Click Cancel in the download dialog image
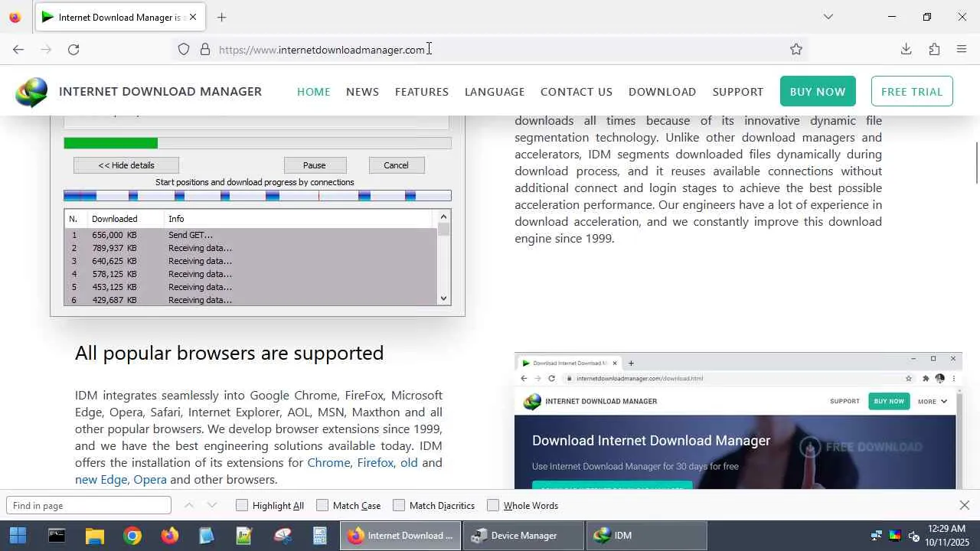 tap(396, 165)
